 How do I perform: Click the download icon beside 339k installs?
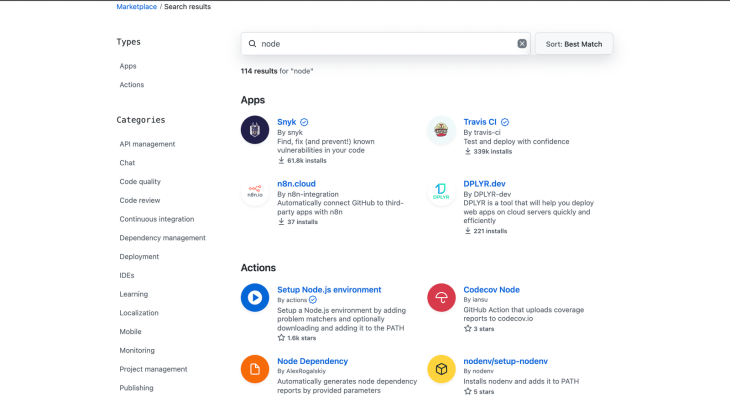tap(467, 151)
